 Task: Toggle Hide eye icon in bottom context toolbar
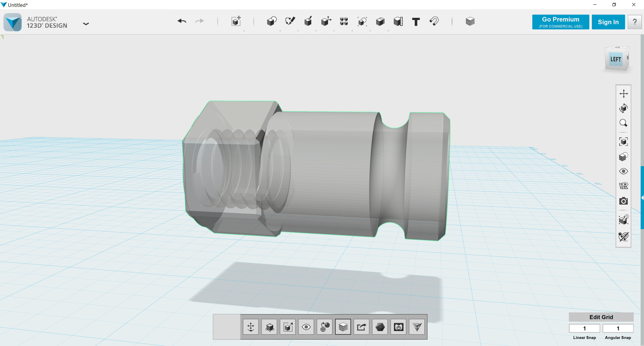(306, 327)
